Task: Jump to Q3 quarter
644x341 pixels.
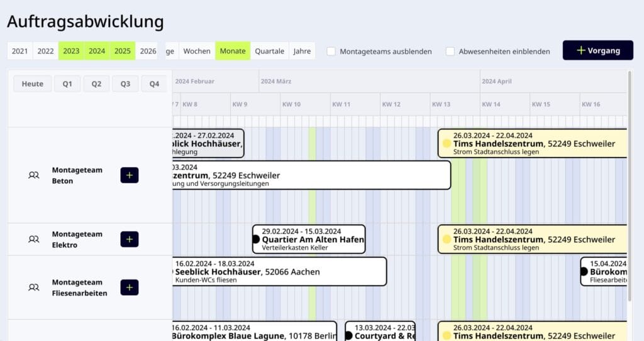Action: pyautogui.click(x=125, y=84)
